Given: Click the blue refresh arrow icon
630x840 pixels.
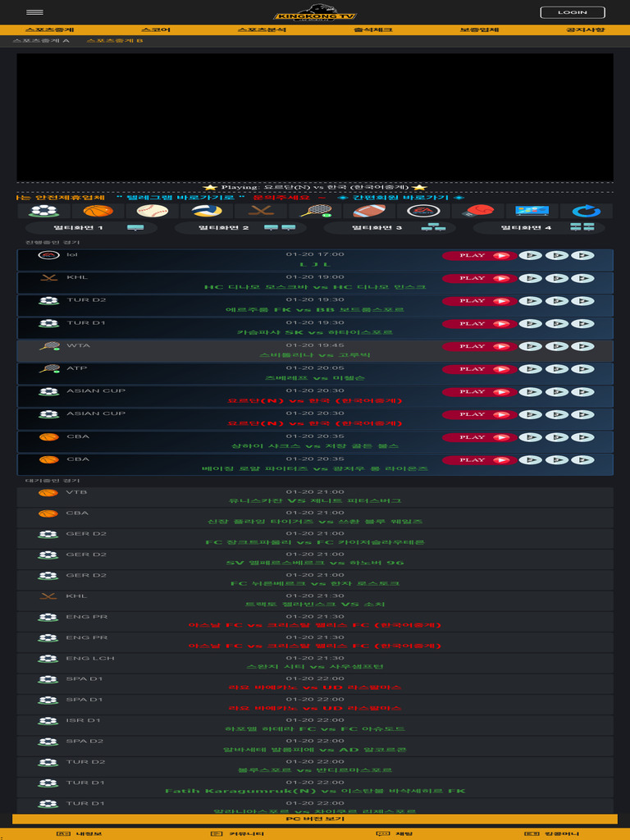Looking at the screenshot, I should point(586,211).
